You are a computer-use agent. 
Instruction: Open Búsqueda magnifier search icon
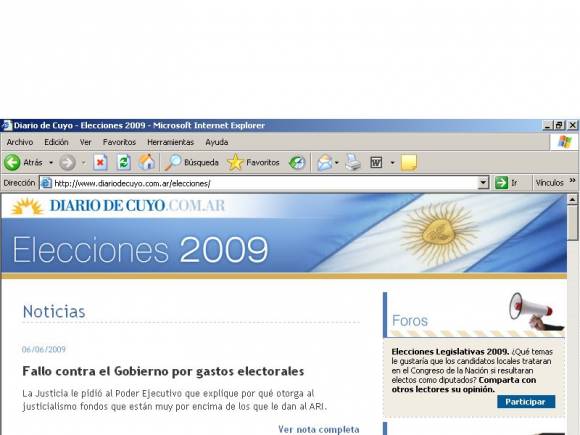pos(173,162)
